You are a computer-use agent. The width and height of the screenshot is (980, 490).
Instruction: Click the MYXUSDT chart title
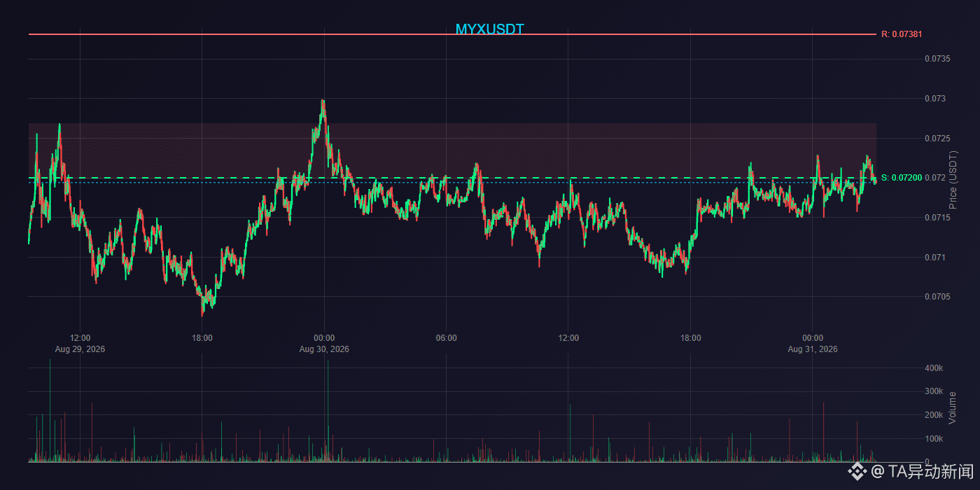click(x=490, y=29)
